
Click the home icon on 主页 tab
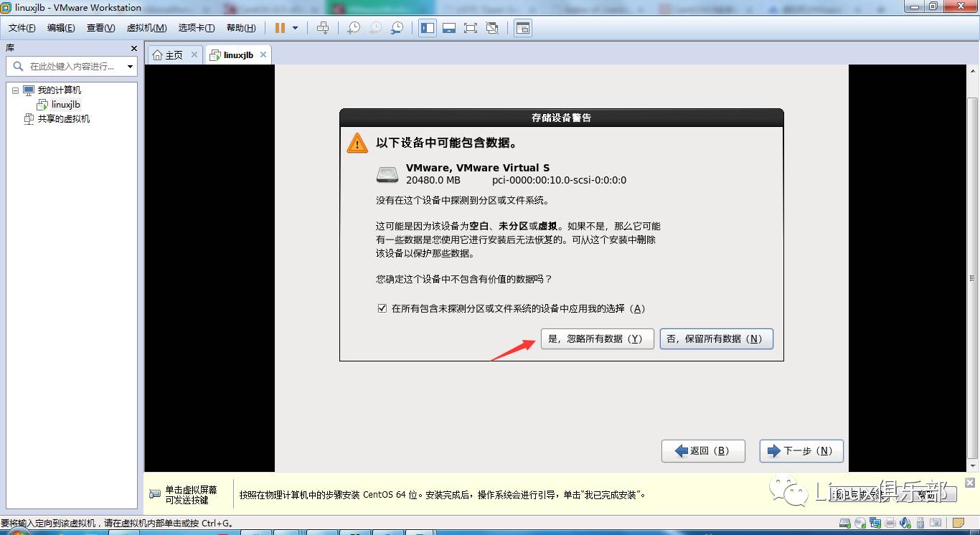tap(157, 55)
